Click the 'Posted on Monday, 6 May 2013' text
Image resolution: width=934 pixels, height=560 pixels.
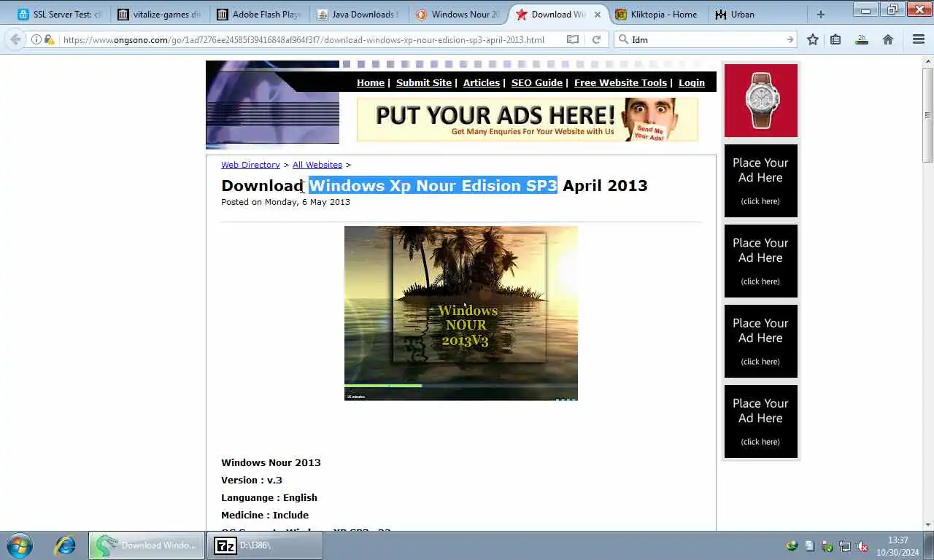285,202
